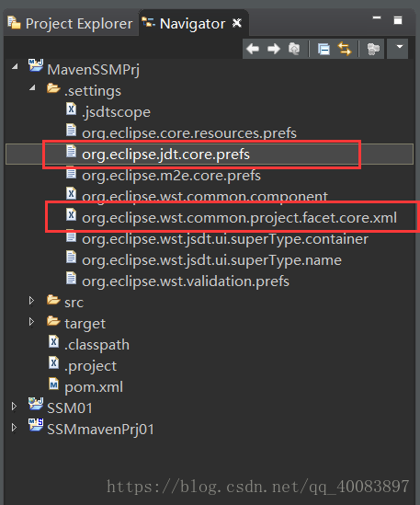
Task: Expand the target folder
Action: point(31,321)
